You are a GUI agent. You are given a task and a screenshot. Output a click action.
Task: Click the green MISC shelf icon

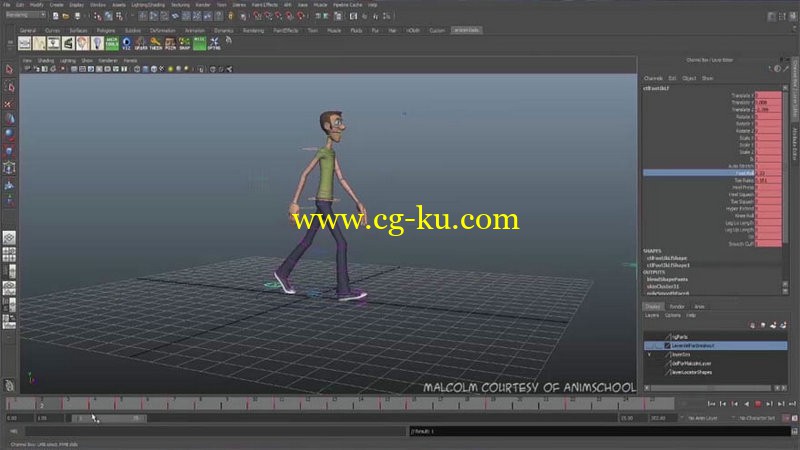coord(199,43)
